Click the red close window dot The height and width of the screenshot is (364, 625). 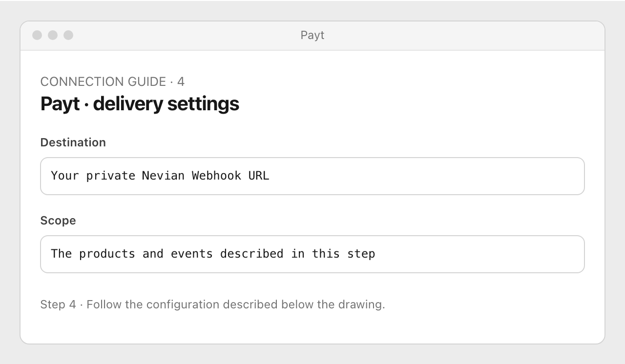pos(37,35)
